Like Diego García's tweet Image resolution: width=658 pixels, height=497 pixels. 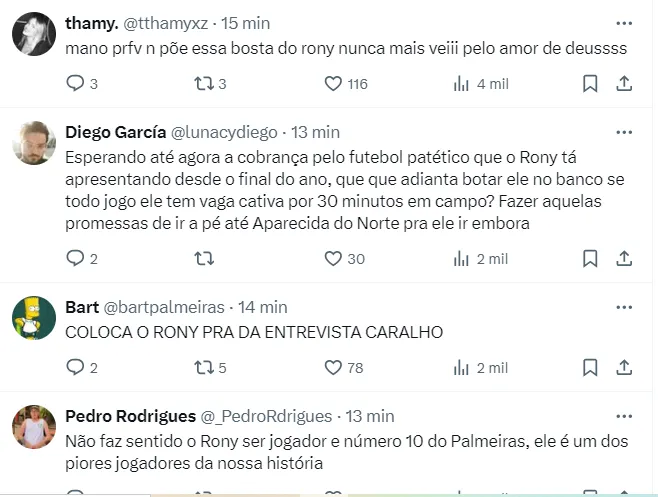334,259
